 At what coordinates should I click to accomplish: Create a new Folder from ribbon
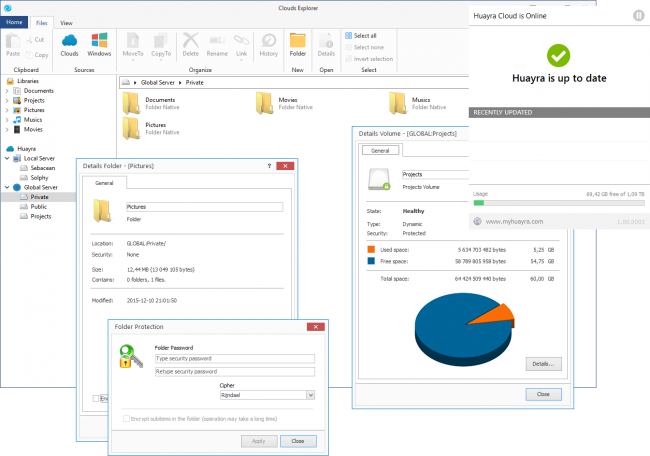[x=298, y=45]
